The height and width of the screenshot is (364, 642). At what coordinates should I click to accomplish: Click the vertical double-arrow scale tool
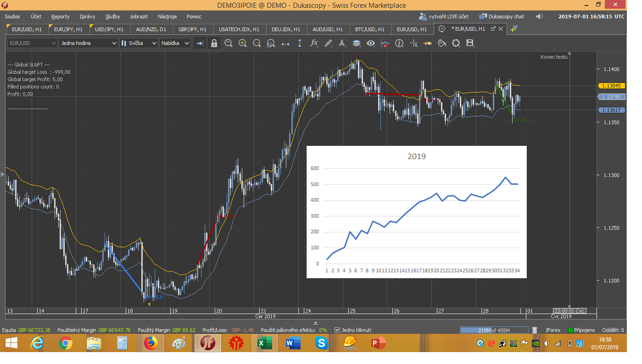coord(300,43)
